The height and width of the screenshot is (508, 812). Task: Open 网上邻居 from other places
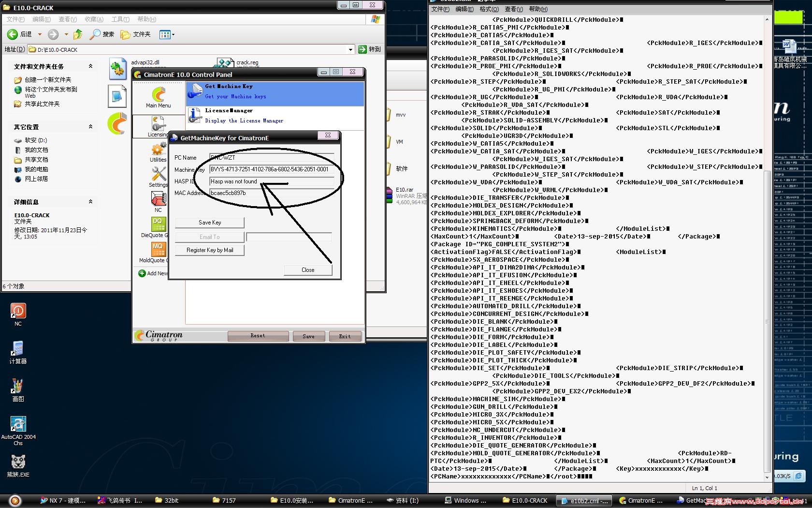(x=36, y=179)
